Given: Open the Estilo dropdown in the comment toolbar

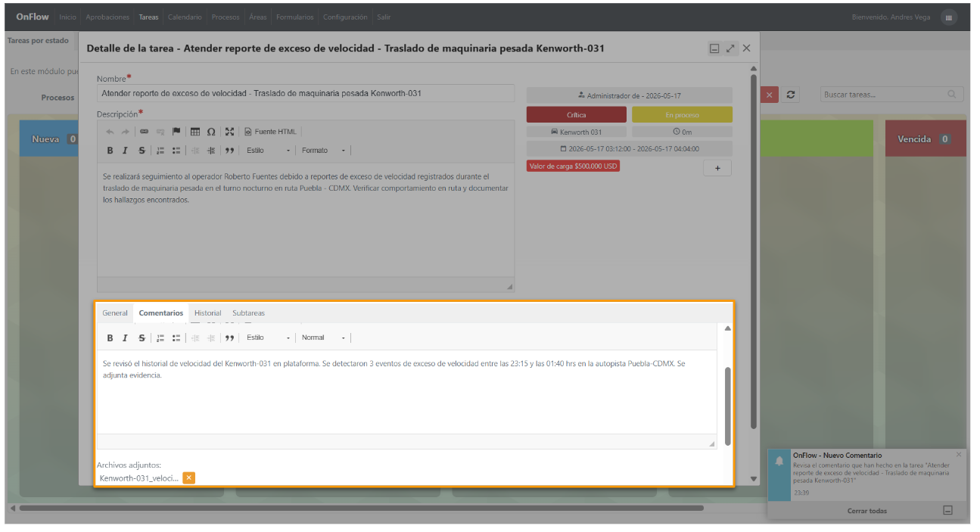Looking at the screenshot, I should (269, 338).
